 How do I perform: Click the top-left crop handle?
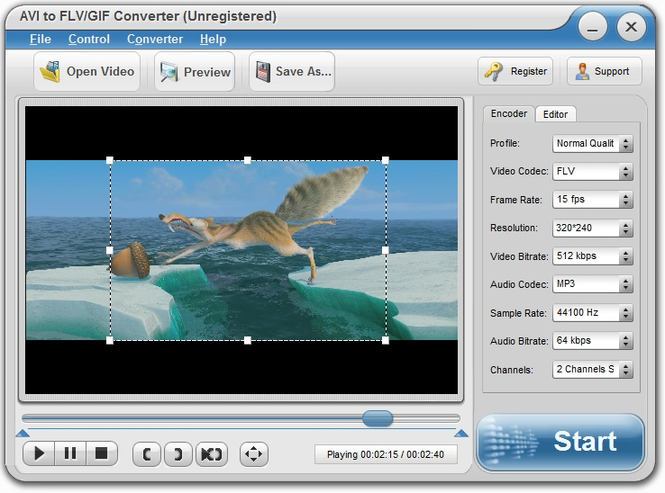tap(110, 160)
